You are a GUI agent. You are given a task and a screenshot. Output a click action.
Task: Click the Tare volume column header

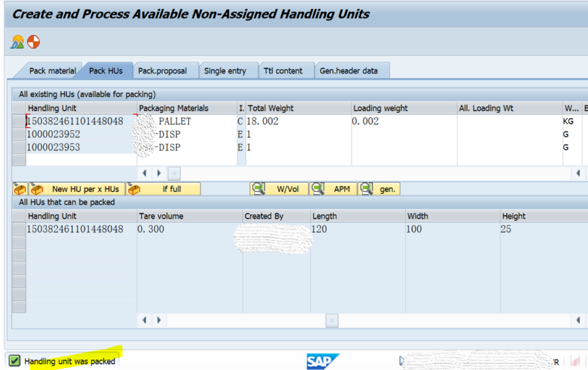click(190, 216)
